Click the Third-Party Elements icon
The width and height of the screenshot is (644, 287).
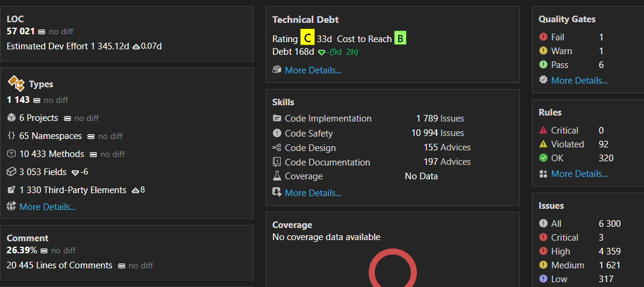point(11,190)
